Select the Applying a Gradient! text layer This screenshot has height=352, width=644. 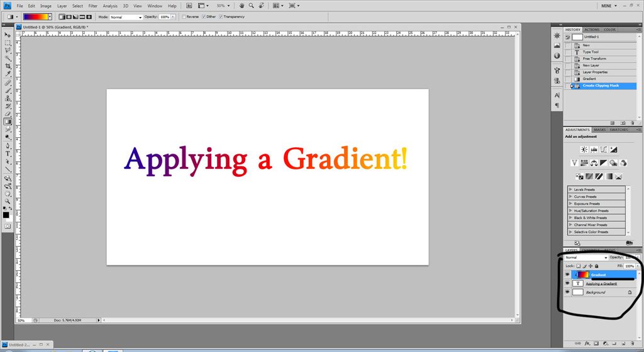click(x=601, y=283)
